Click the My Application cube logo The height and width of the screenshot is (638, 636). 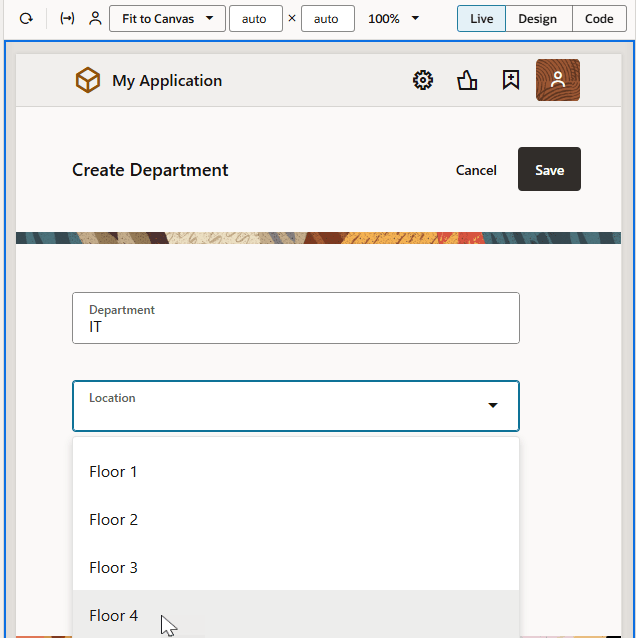(88, 80)
